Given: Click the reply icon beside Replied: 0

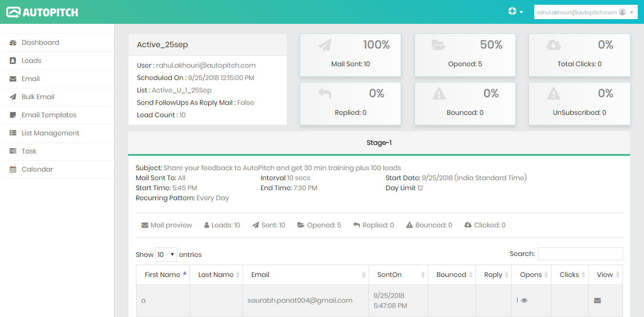Looking at the screenshot, I should tap(357, 225).
